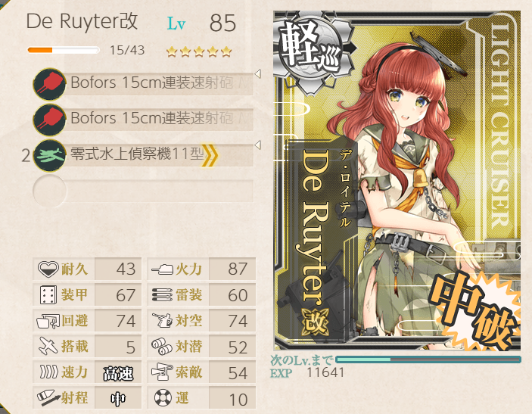Click the teal EXP progress bar
The height and width of the screenshot is (414, 532).
428,360
